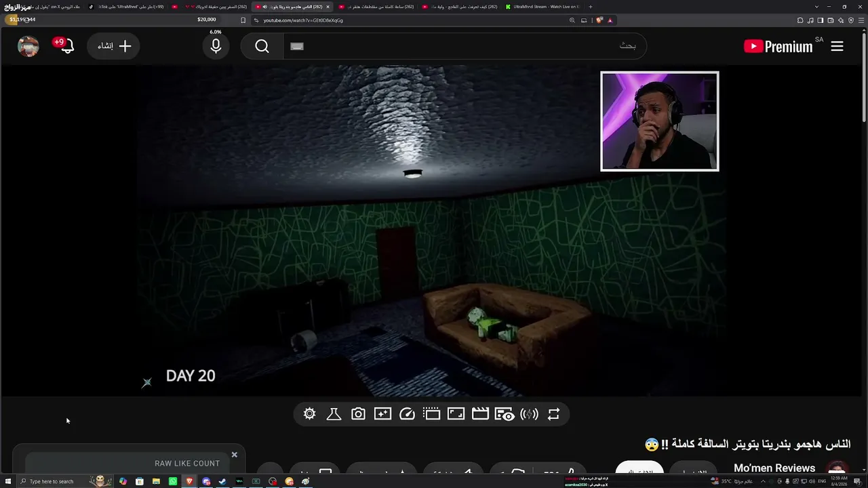Switch to the UltraMhnd Stream tab
Screen dimensions: 868x488
542,7
